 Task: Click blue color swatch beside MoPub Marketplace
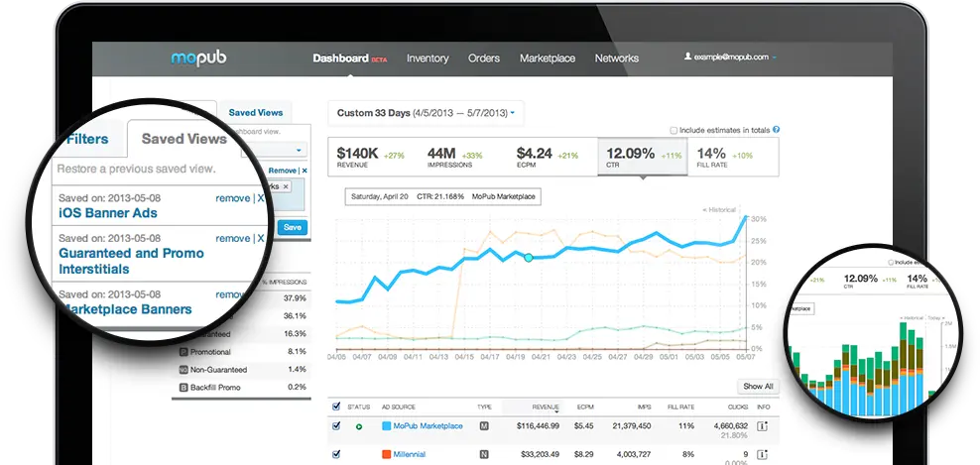click(x=386, y=426)
